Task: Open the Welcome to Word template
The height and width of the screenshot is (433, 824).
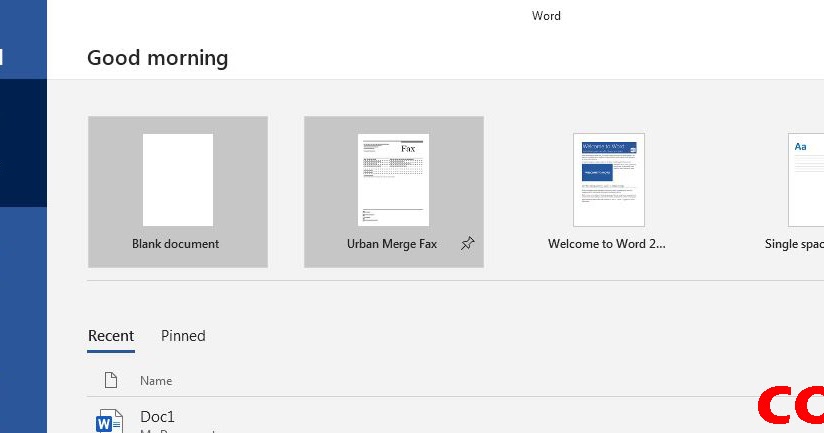Action: pos(609,180)
